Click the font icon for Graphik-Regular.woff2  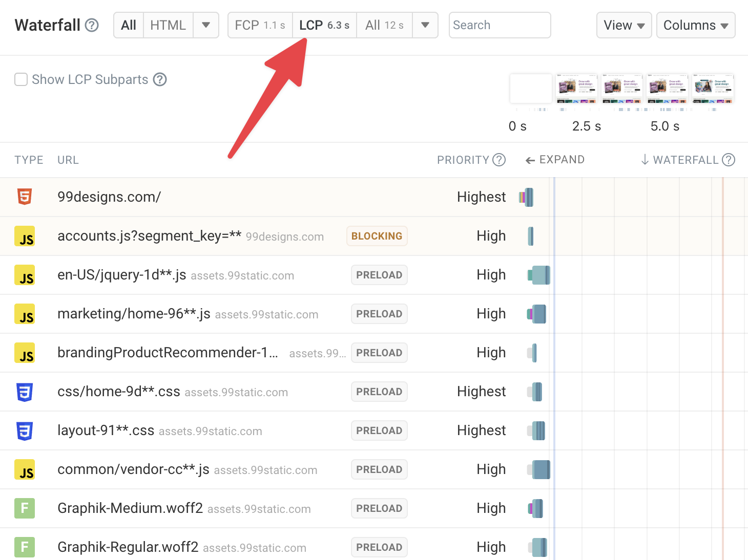point(25,547)
